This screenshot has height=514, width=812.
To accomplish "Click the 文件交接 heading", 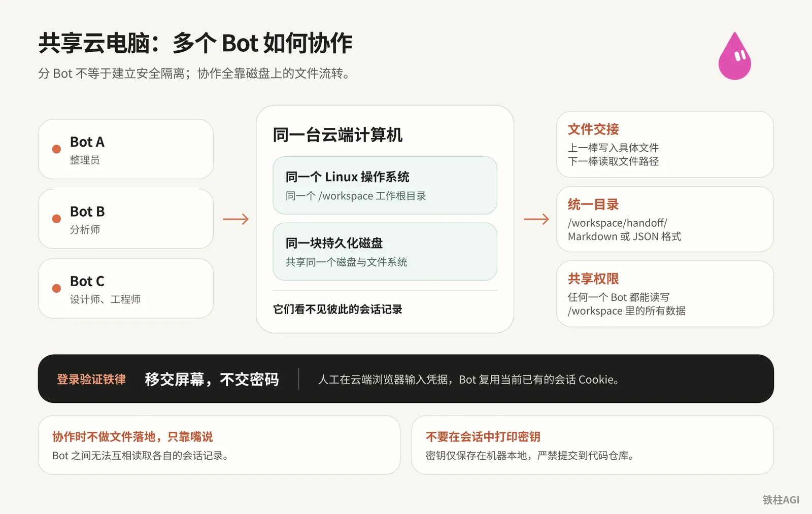I will [593, 129].
